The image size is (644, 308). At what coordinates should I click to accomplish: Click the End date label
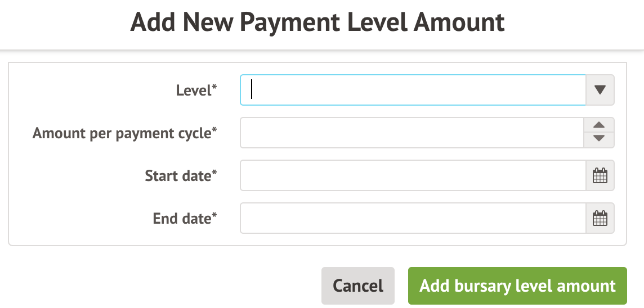coord(182,219)
